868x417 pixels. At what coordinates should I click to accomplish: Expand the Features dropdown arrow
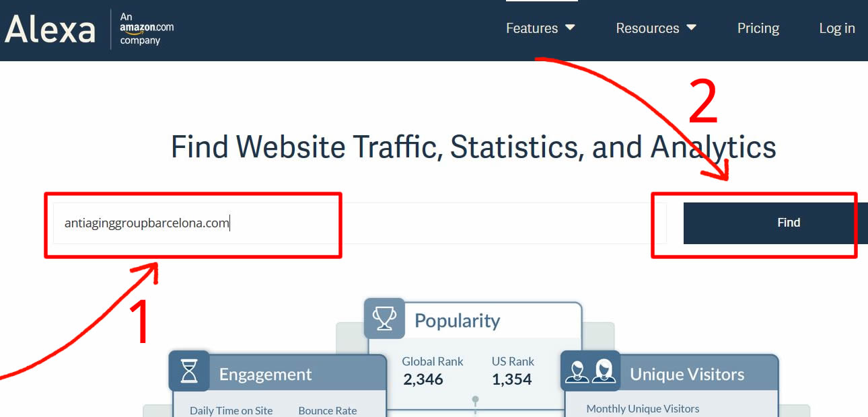coord(570,28)
